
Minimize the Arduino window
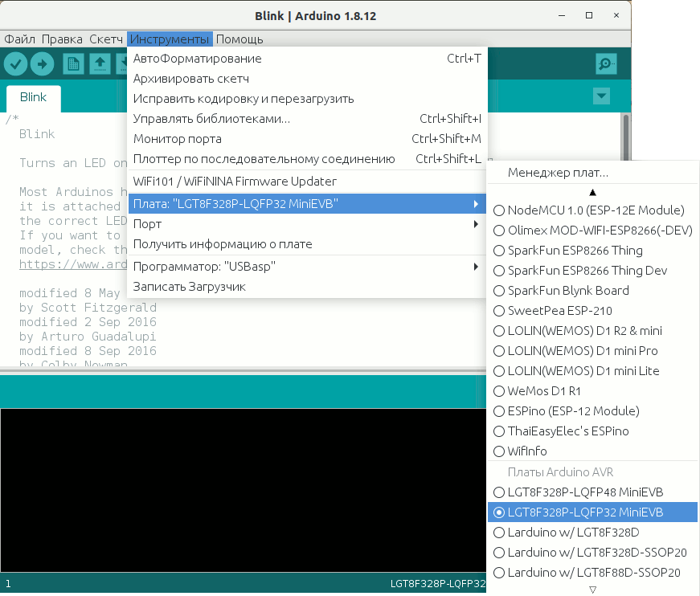click(562, 15)
